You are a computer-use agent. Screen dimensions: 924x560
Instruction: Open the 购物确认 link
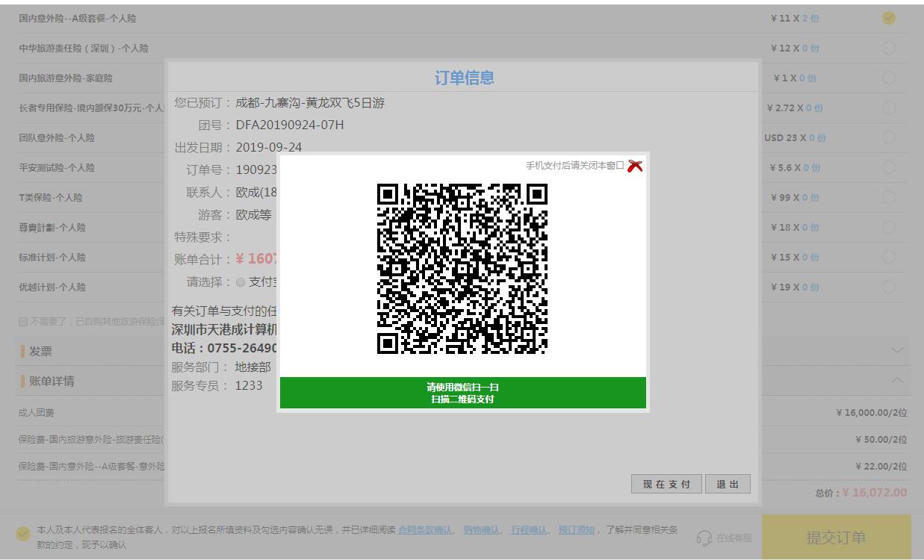[482, 530]
